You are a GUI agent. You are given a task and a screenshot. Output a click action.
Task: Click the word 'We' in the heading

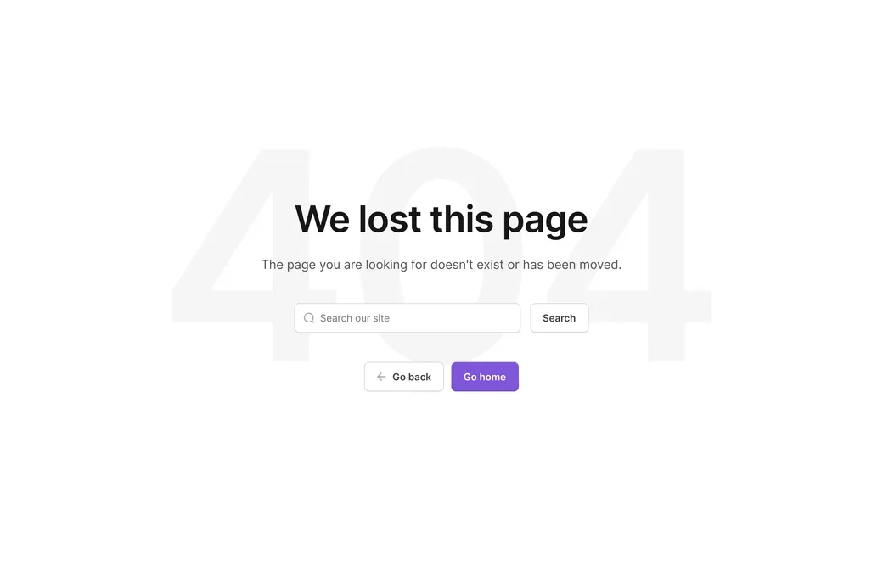322,219
